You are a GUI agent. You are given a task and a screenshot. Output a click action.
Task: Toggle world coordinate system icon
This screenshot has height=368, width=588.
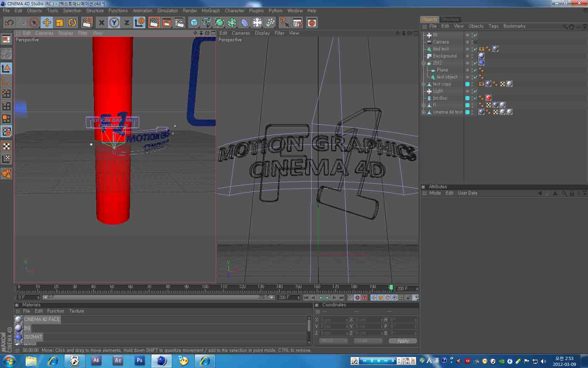tap(139, 23)
